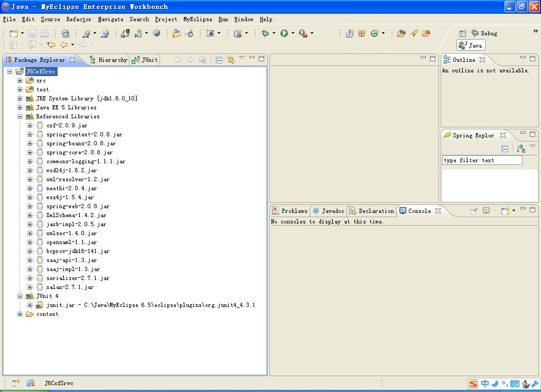Close the Outline view tab
Screen dimensions: 541x392
[482, 60]
